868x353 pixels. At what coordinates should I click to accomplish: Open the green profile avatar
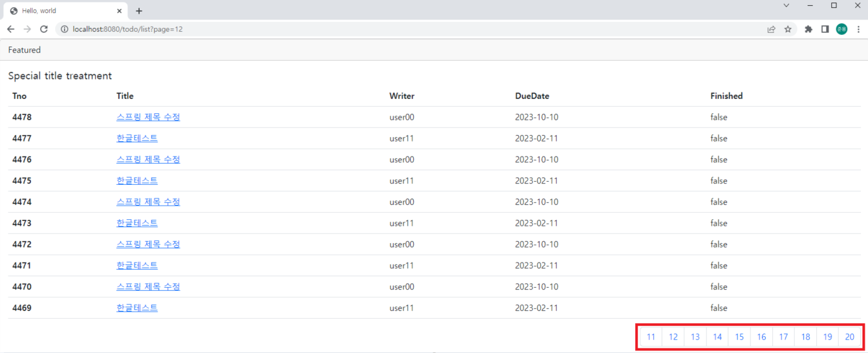pyautogui.click(x=841, y=29)
